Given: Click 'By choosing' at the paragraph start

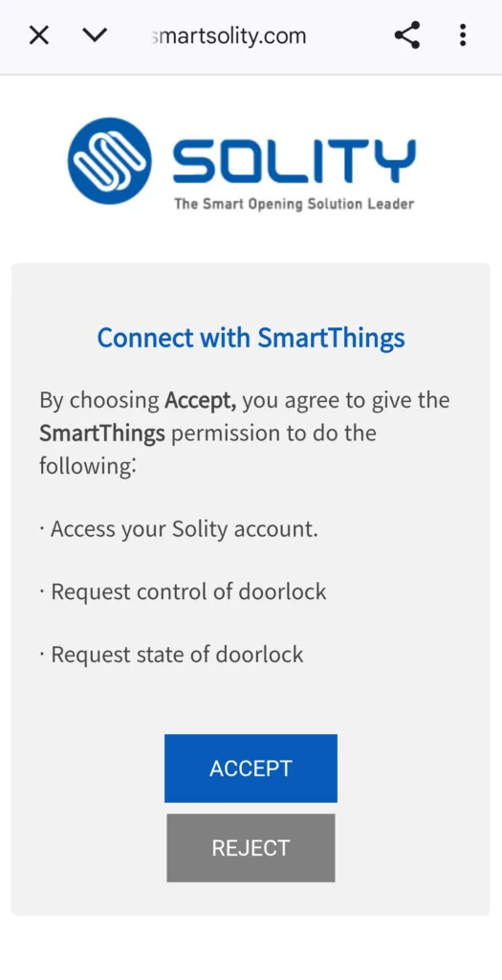Looking at the screenshot, I should pyautogui.click(x=99, y=400).
